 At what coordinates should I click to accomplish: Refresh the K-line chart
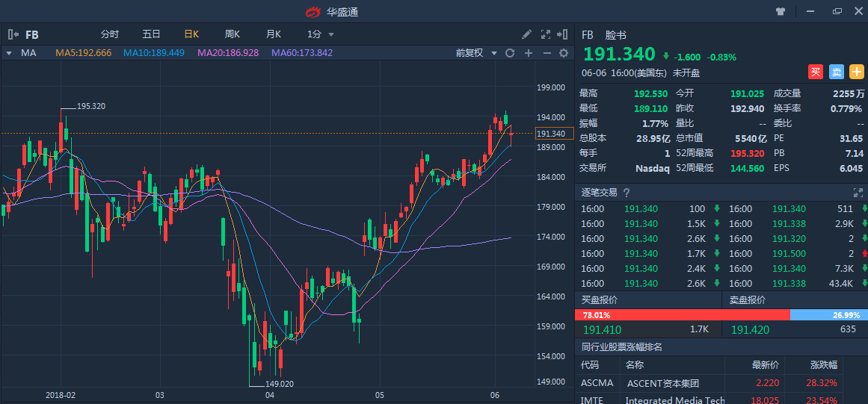[510, 53]
